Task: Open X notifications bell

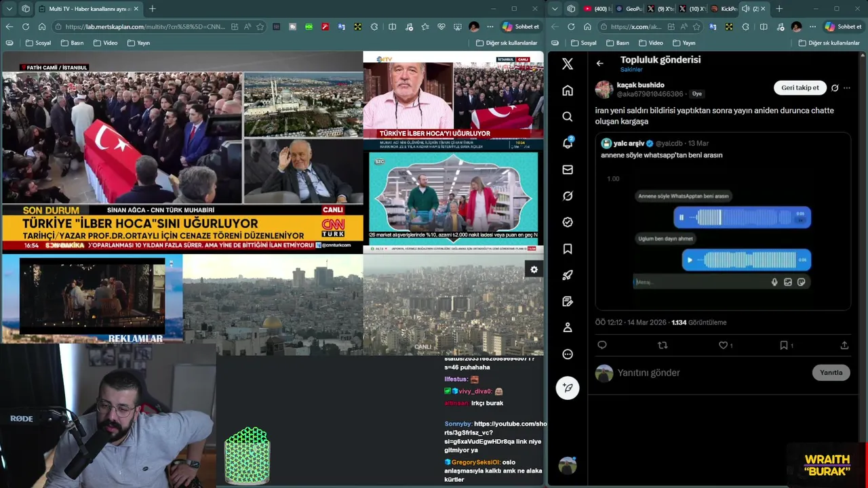Action: (x=568, y=143)
